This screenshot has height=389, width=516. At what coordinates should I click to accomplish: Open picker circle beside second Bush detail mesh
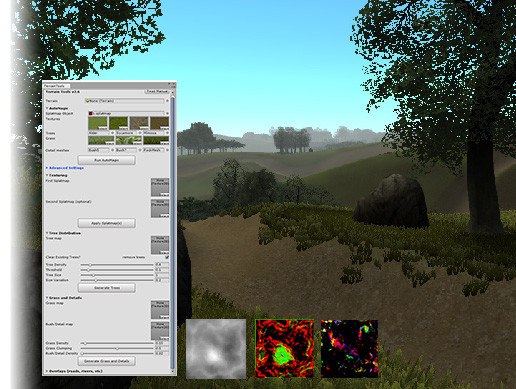[140, 150]
